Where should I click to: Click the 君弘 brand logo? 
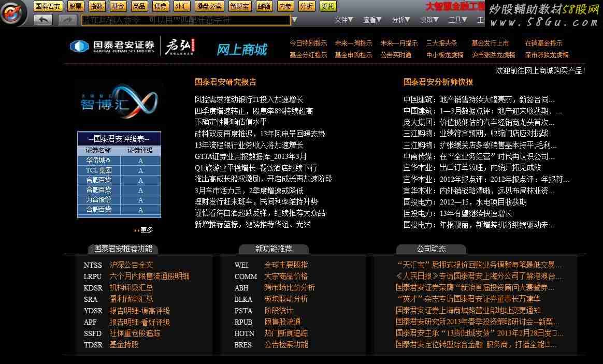tap(180, 47)
